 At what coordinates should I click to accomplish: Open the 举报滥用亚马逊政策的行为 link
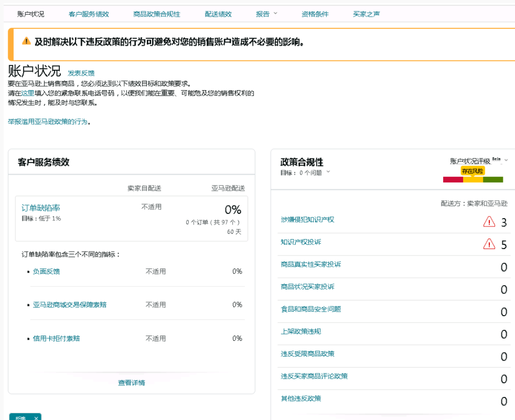pos(48,122)
